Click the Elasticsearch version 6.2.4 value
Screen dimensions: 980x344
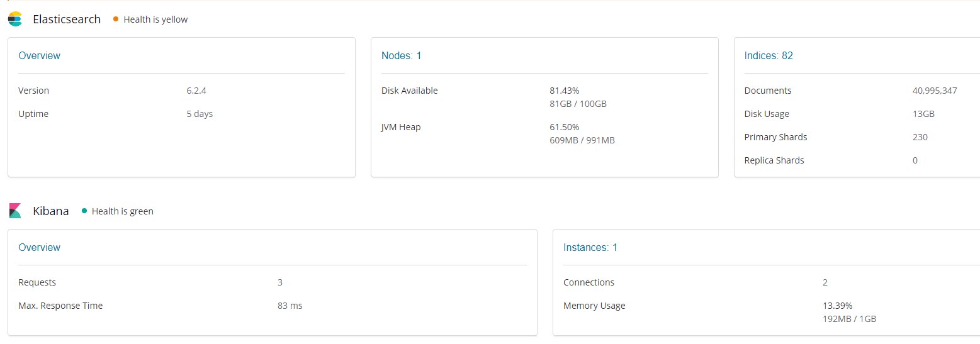point(196,91)
